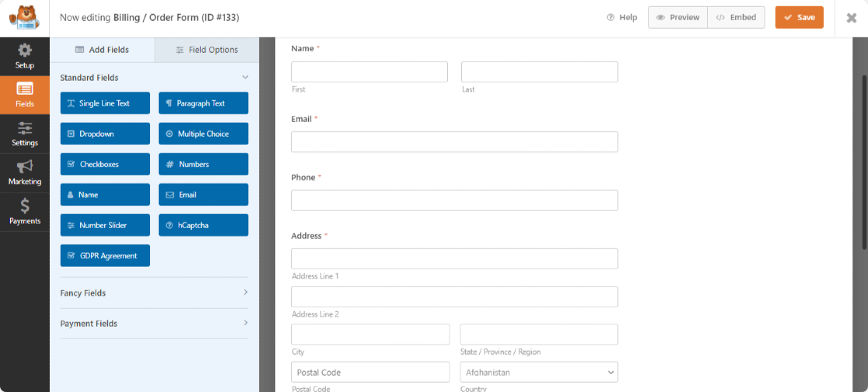Add a Paragraph Text field

[203, 103]
